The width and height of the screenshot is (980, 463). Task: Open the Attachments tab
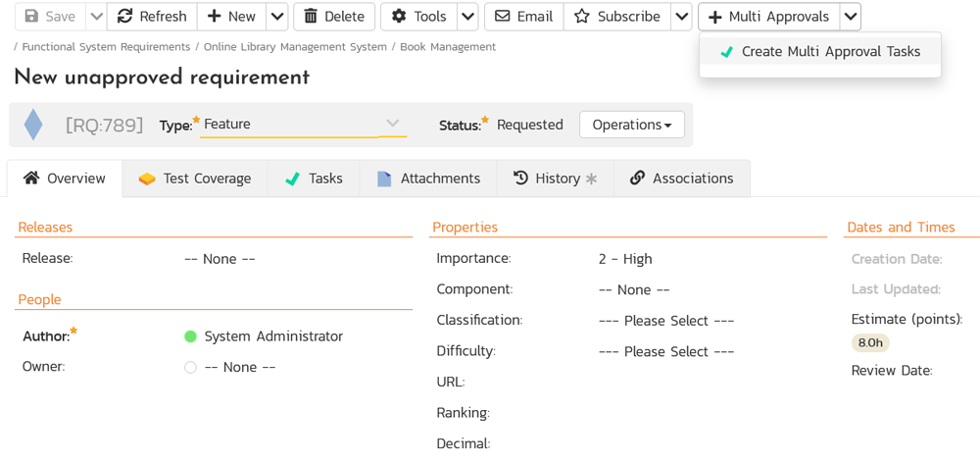428,179
